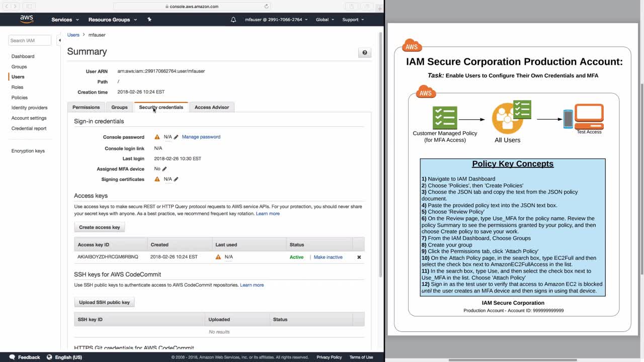This screenshot has height=362, width=644.
Task: Click the warning icon beside Console password
Action: point(157,137)
